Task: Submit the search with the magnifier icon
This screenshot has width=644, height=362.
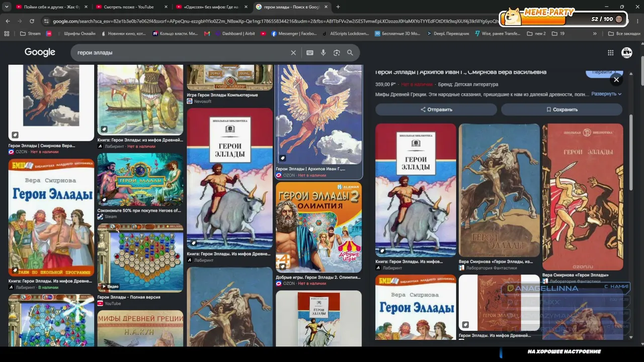Action: point(350,53)
